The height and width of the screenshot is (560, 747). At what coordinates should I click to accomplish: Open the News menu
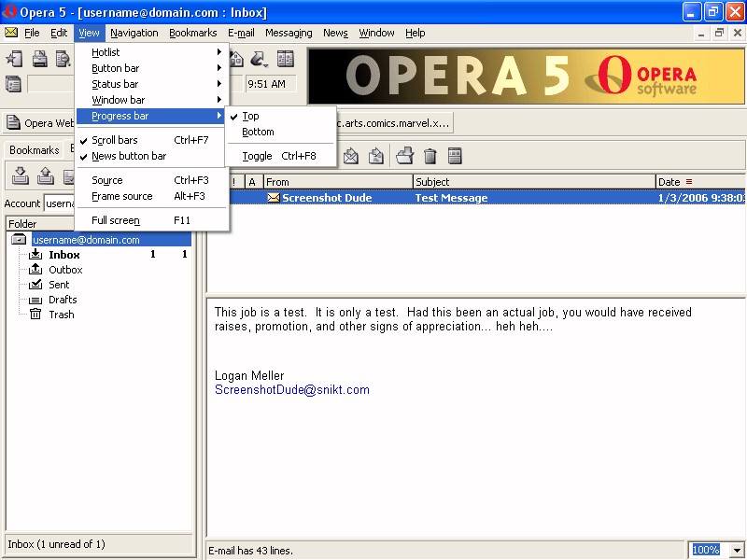pos(335,33)
